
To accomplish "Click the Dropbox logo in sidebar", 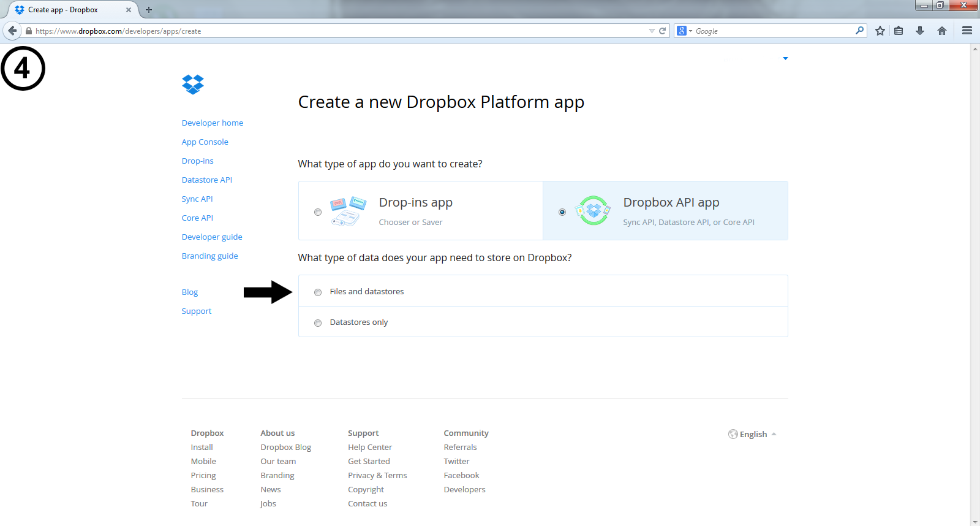I will point(193,85).
